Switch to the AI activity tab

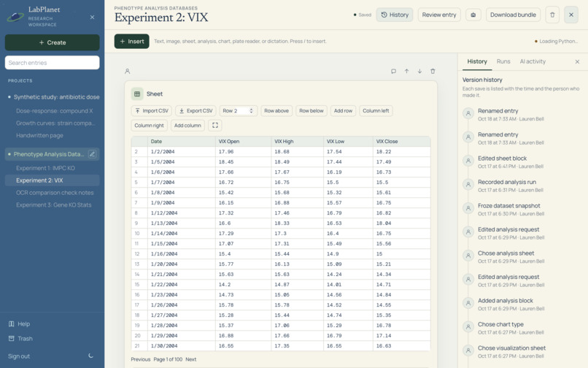[x=533, y=61]
